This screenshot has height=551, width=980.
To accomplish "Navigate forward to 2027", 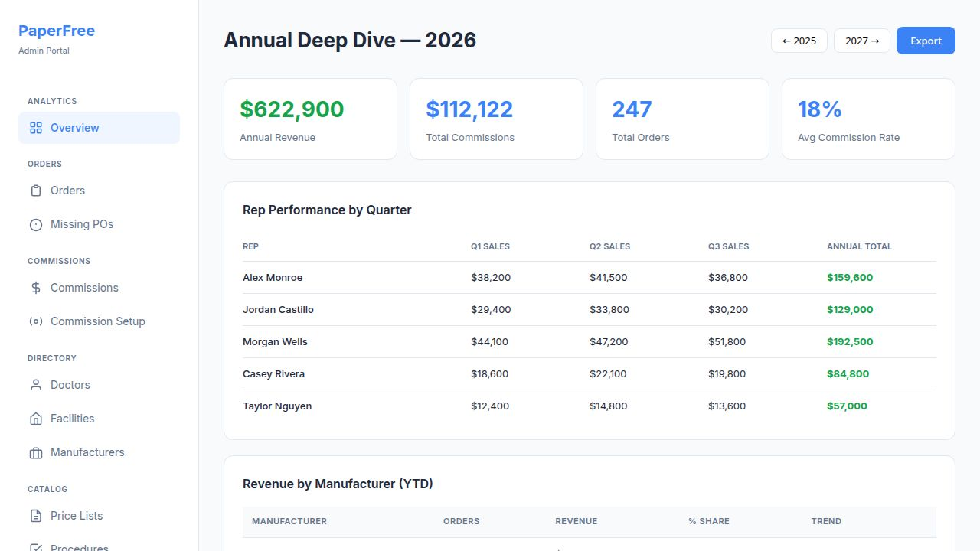I will click(861, 41).
